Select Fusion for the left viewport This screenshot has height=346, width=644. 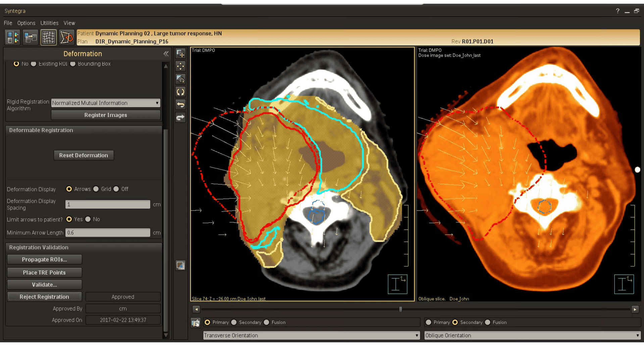(267, 322)
